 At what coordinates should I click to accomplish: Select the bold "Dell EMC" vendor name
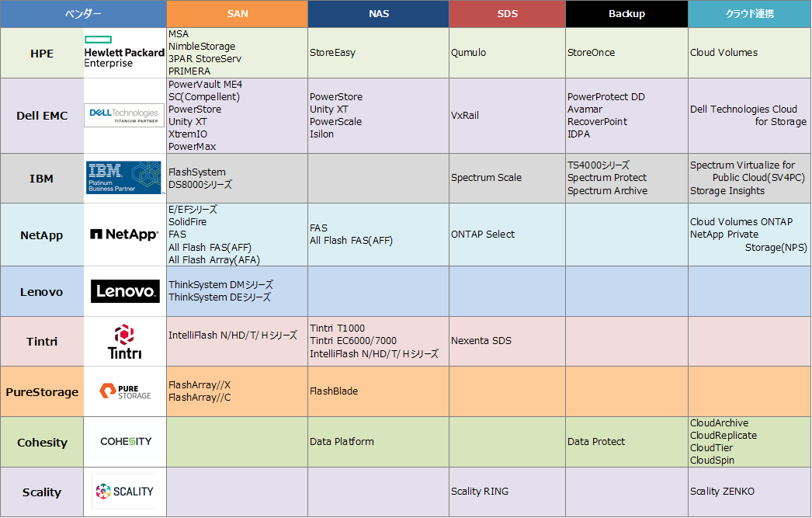tap(42, 116)
